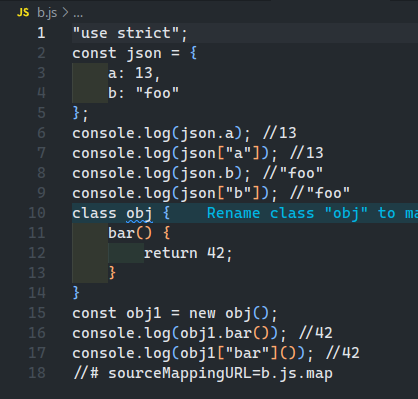Open the breadcrumb ellipsis symbol picker
Image resolution: width=418 pixels, height=399 pixels.
[78, 15]
